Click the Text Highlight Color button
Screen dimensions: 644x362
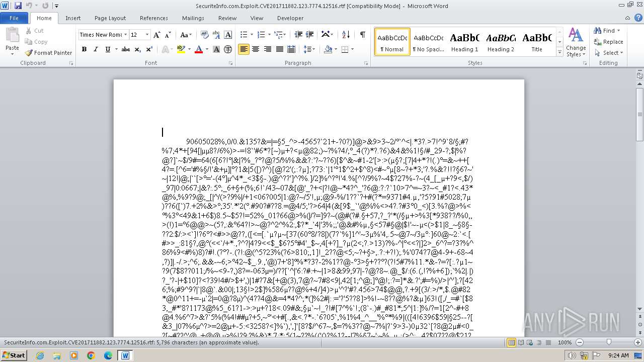(x=181, y=49)
